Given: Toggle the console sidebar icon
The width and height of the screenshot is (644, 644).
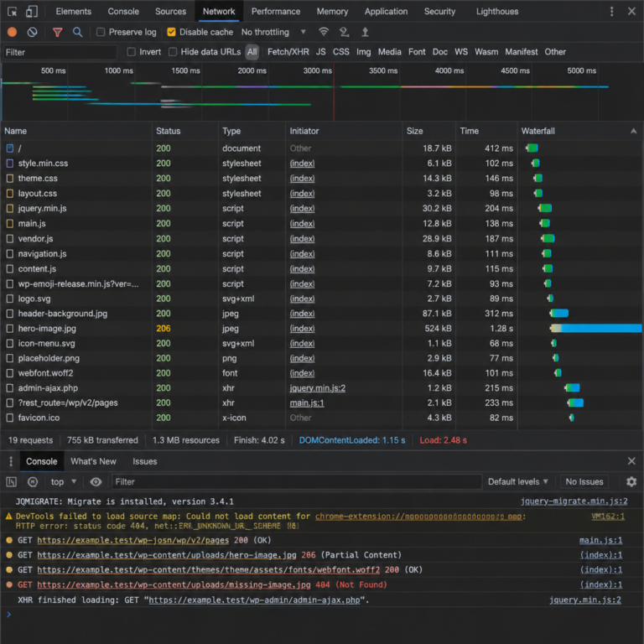Looking at the screenshot, I should 12,482.
